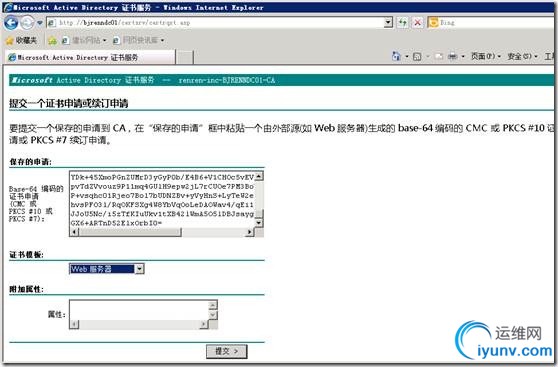Click the 提交 > submit button
This screenshot has height=367, width=558.
(x=226, y=352)
